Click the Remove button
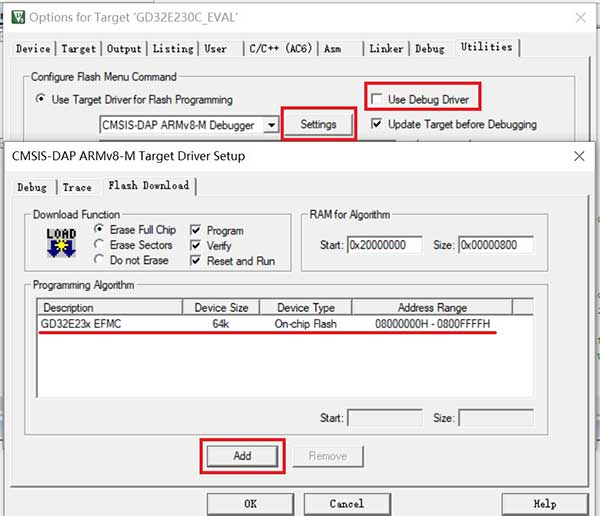This screenshot has width=600, height=516. coord(328,456)
